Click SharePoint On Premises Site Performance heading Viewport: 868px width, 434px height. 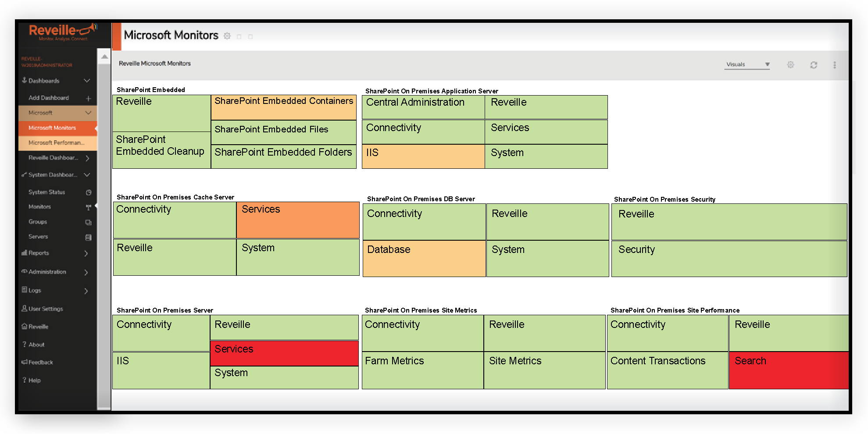pyautogui.click(x=675, y=310)
